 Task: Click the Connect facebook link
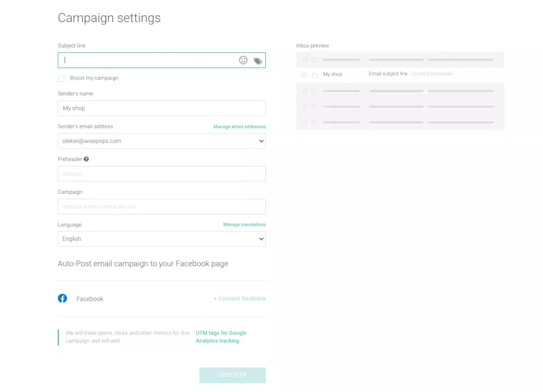coord(240,298)
